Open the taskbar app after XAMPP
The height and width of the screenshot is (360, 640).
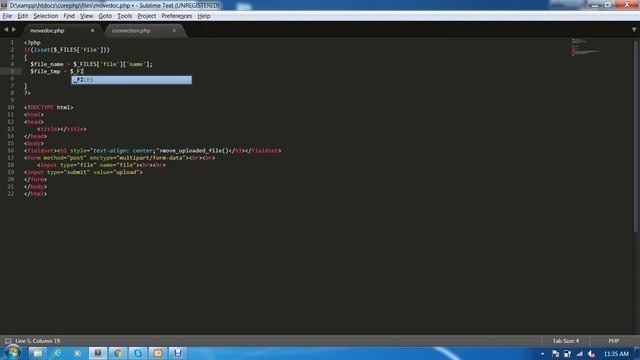178,353
